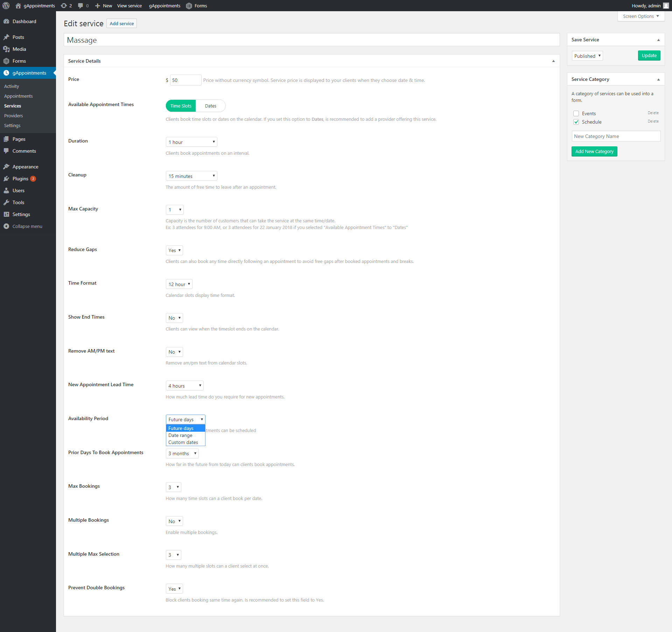
Task: Switch appointment times toggle to Dates
Action: pos(210,106)
